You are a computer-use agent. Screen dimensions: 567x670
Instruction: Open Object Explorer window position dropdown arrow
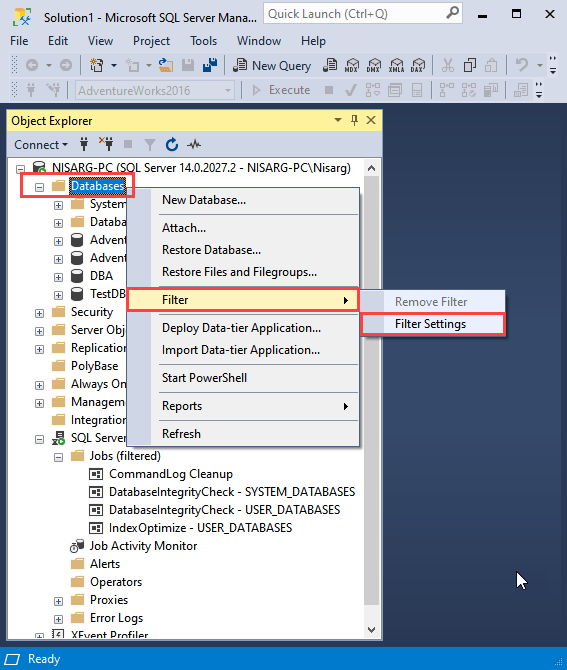click(x=338, y=120)
